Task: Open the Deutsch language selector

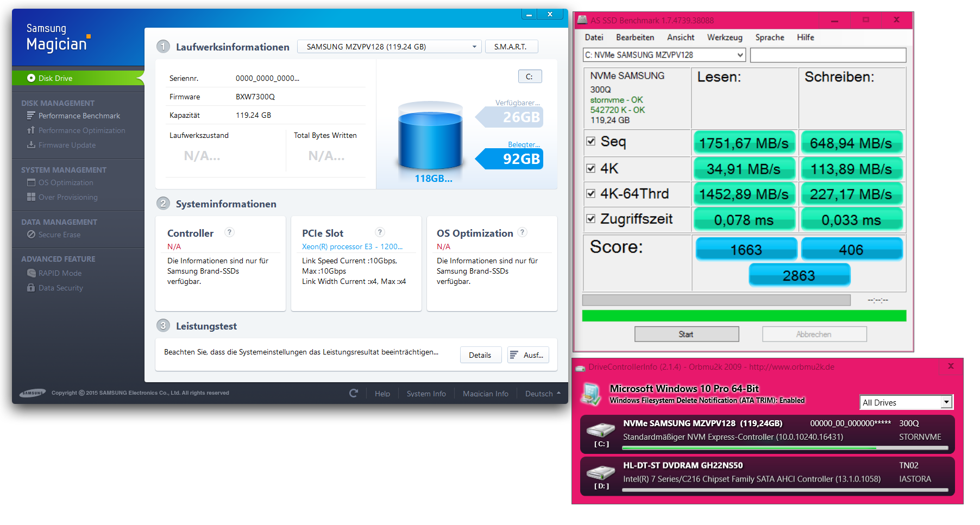Action: click(543, 394)
